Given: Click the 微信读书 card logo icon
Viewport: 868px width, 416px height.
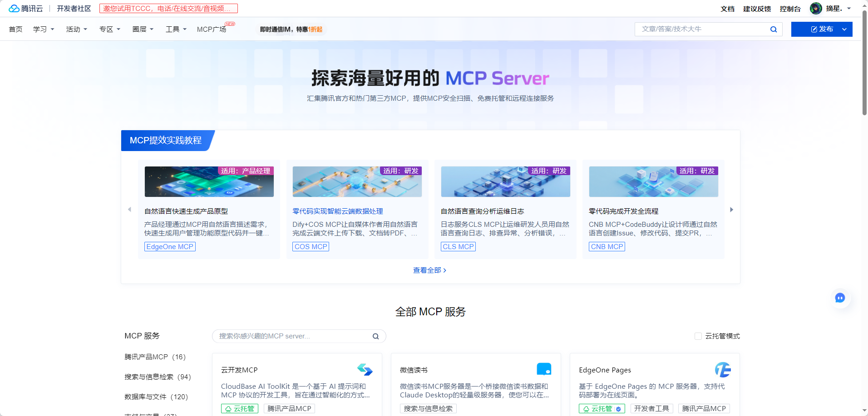Looking at the screenshot, I should click(x=544, y=369).
